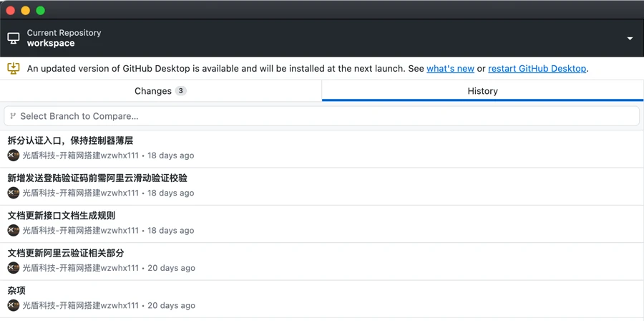644x321 pixels.
Task: Click the Current Repository monitor icon
Action: (14, 38)
